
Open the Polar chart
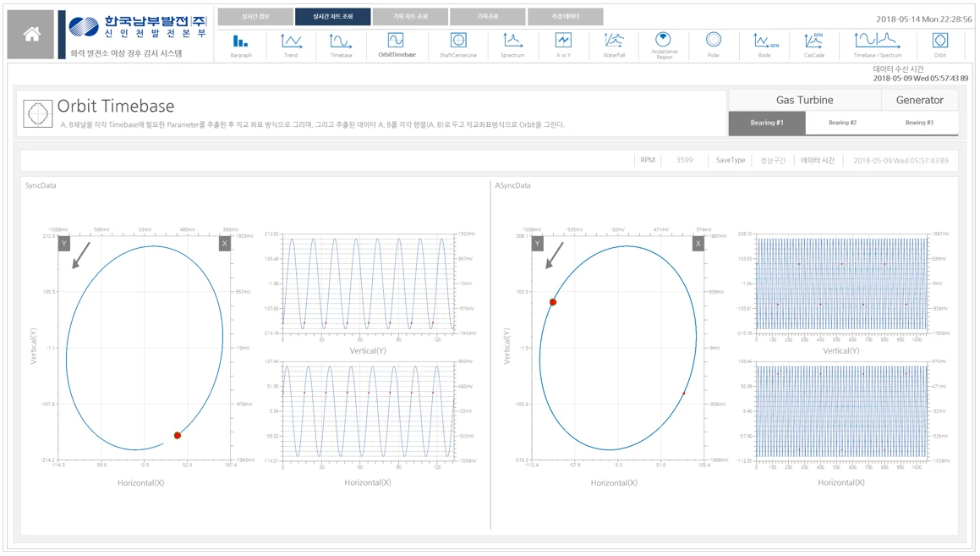coord(713,45)
